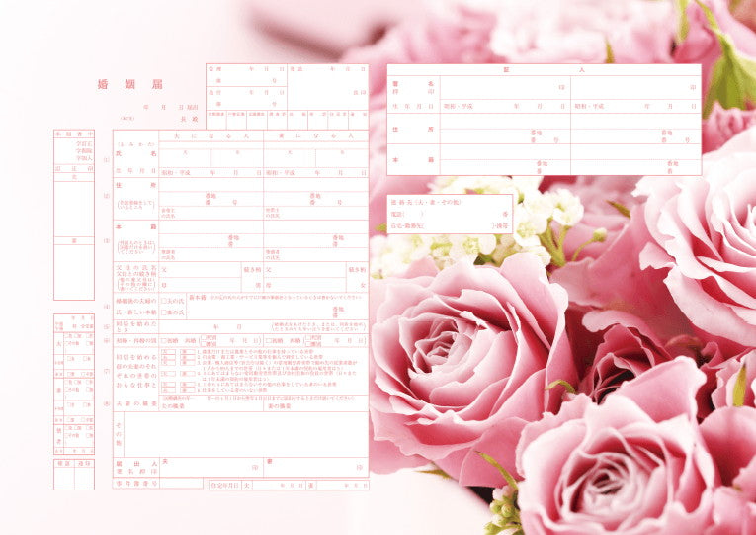Viewport: 756px width, 535px height.
Task: Check the 夫の氏 surname checkbox
Action: click(x=164, y=301)
